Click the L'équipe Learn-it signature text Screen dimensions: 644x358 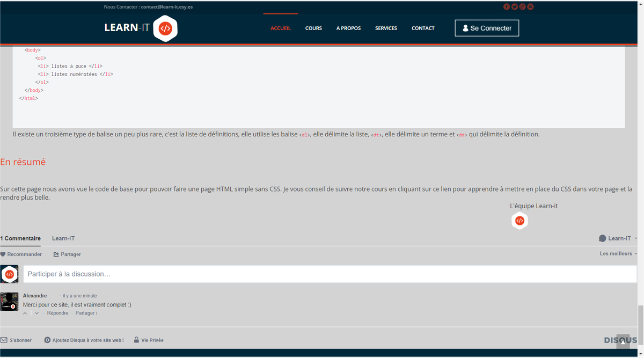533,206
